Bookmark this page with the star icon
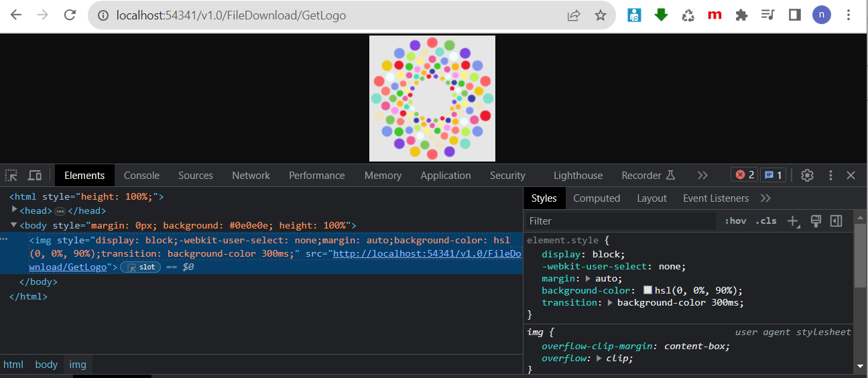Image resolution: width=868 pixels, height=378 pixels. tap(600, 15)
